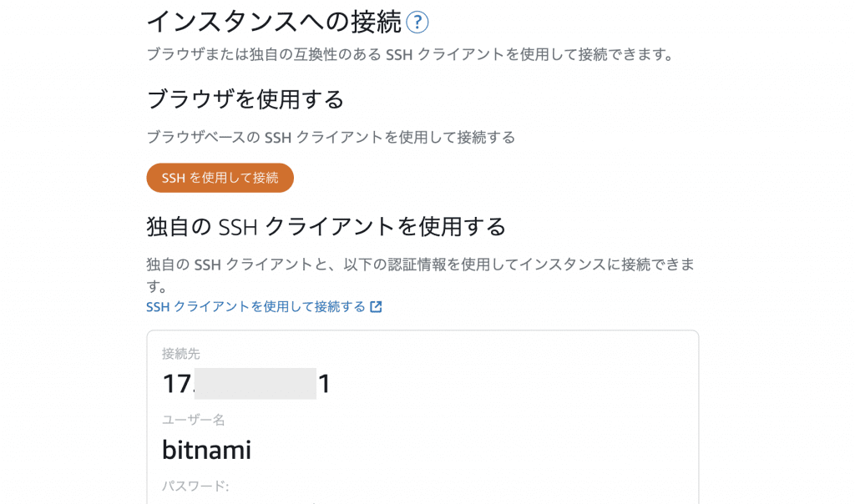Select the bitnami username value

207,450
